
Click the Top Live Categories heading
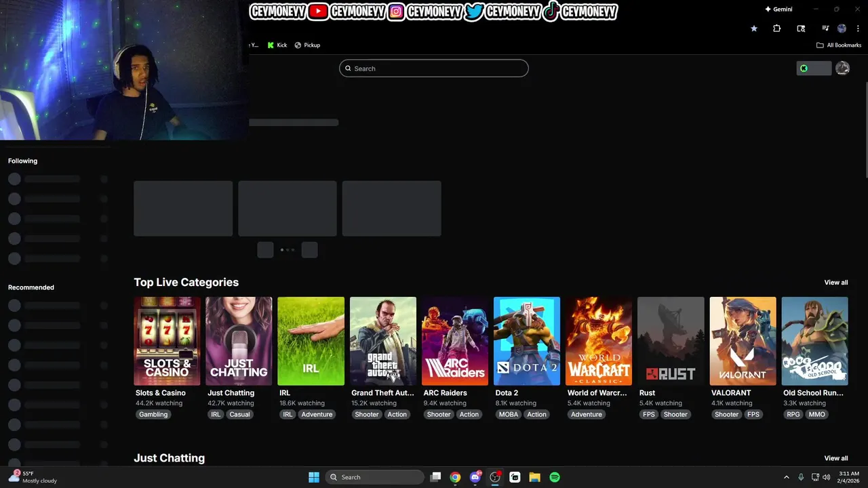[x=186, y=283]
